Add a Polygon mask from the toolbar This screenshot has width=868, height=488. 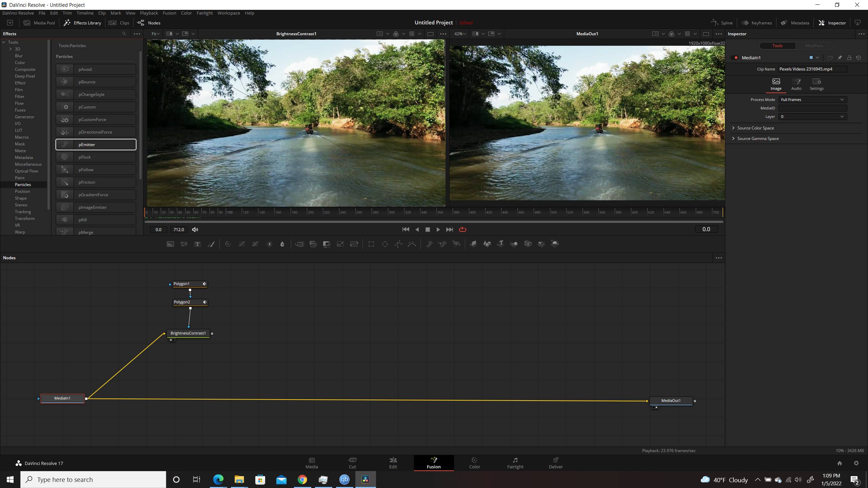(x=398, y=244)
